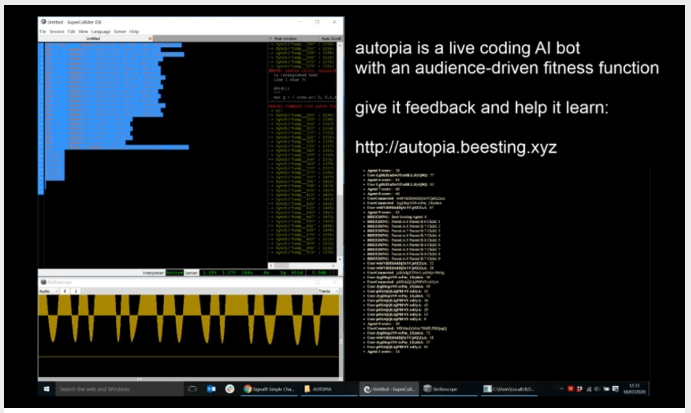This screenshot has height=413, width=691.
Task: Click the SuperCollider IDE title bar icon
Action: click(x=44, y=22)
